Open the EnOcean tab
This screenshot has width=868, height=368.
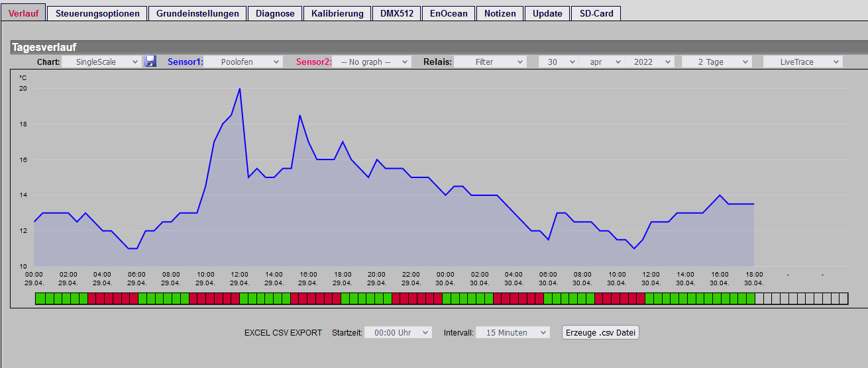pyautogui.click(x=449, y=13)
